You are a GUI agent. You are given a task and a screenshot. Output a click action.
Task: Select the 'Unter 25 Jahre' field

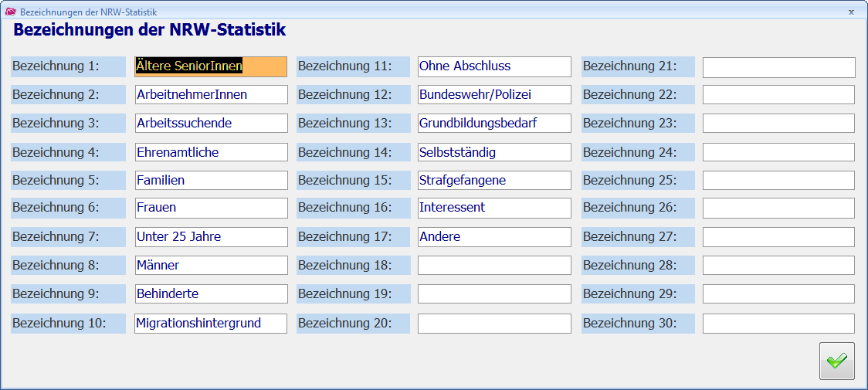[x=211, y=237]
